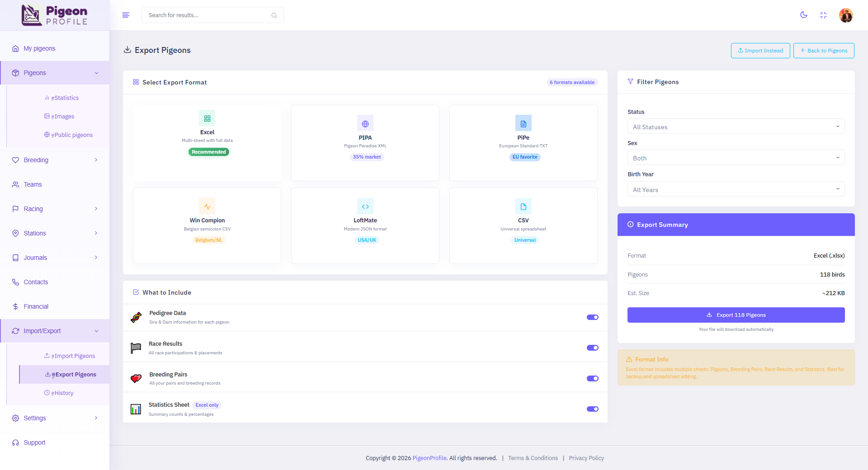This screenshot has height=470, width=868.
Task: Select the CSV universal spreadsheet icon
Action: coord(523,206)
